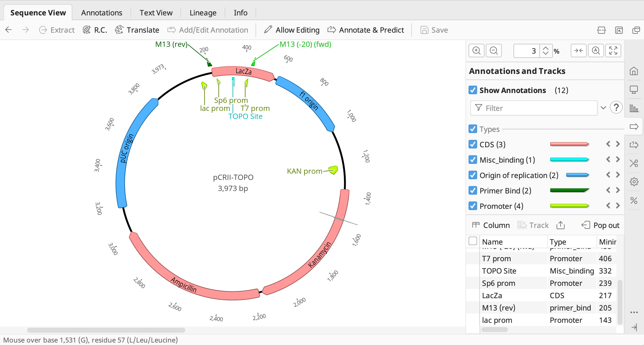
Task: Go to next Primer Bind annotation
Action: coord(618,190)
